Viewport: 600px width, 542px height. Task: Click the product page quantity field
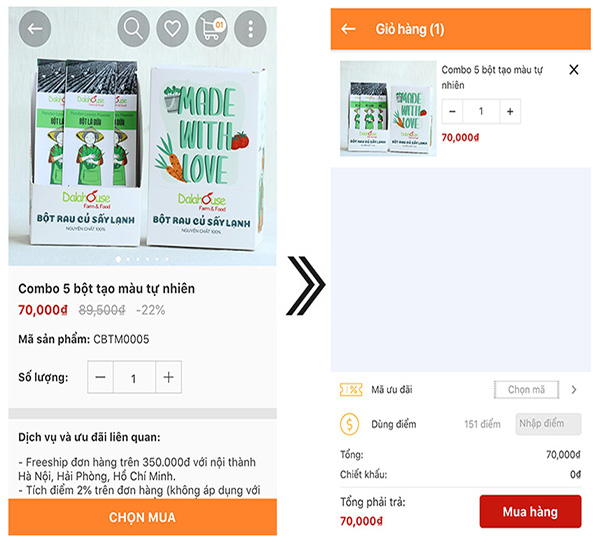click(x=134, y=377)
